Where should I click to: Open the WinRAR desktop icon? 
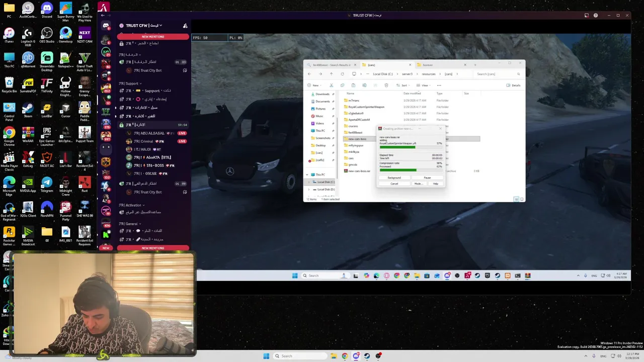(28, 134)
